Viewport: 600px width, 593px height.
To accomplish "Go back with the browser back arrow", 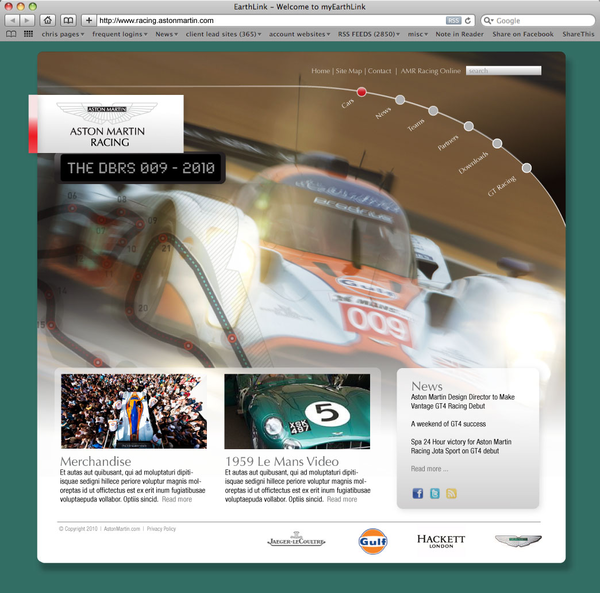I will point(12,20).
